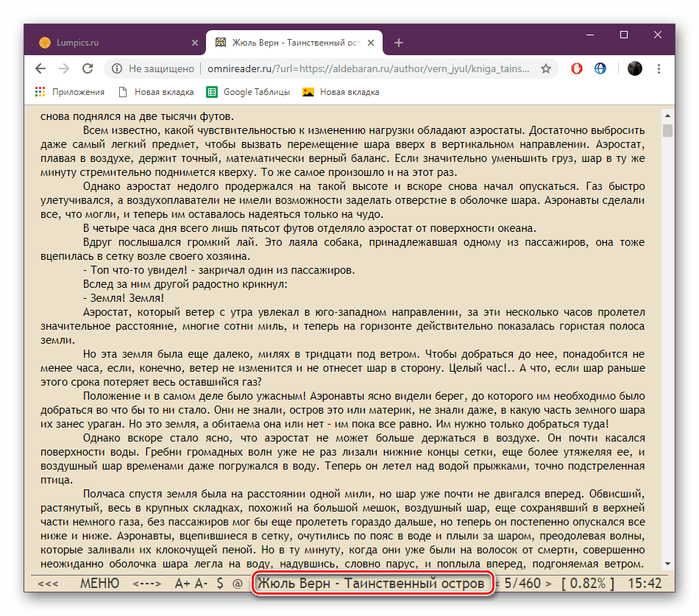Click the progress indicator [ 0.82% ]

588,584
